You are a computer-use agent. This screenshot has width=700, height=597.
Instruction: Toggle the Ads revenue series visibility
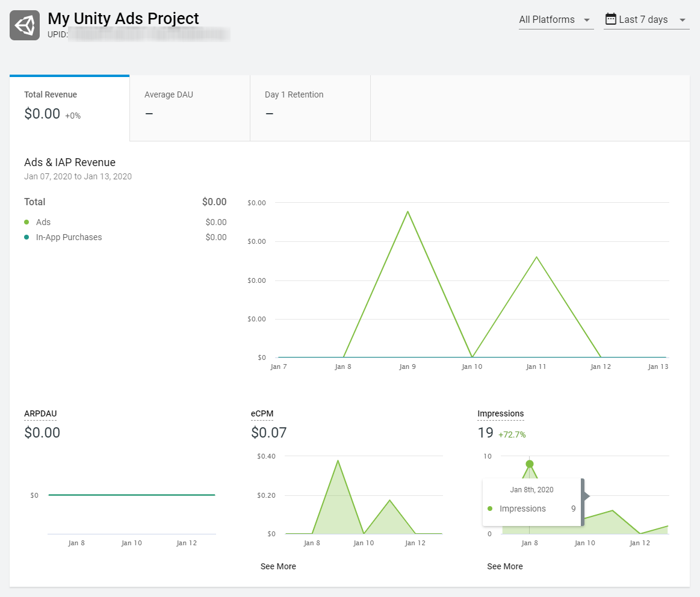43,222
